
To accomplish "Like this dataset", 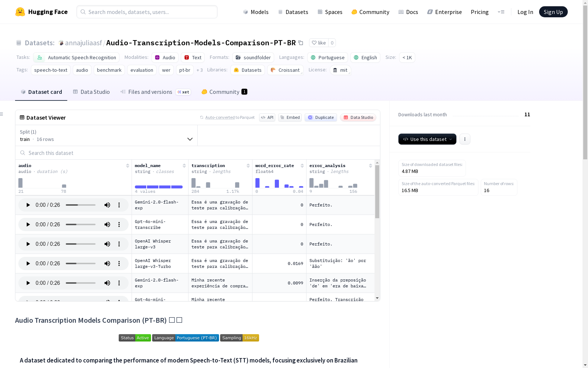I will click(x=319, y=43).
